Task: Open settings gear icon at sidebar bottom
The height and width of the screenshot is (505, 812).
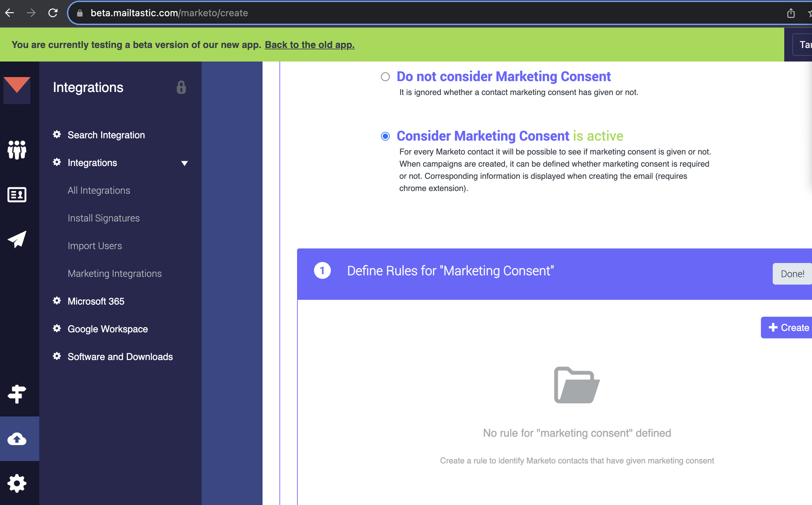Action: coord(17,483)
